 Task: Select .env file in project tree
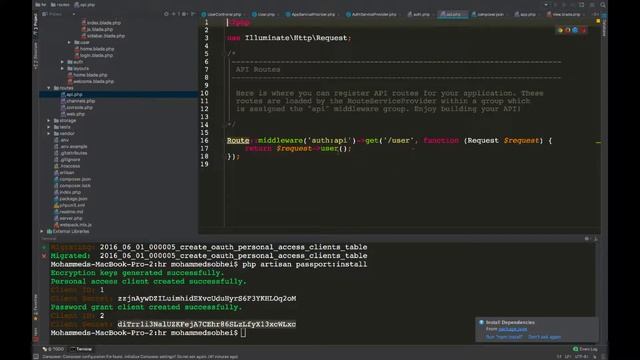pyautogui.click(x=62, y=140)
